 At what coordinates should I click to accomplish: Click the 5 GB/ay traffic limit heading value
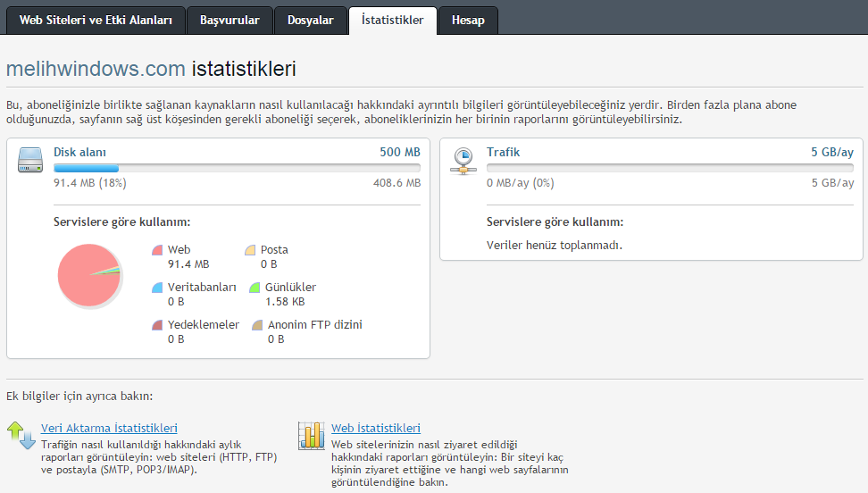[x=832, y=153]
